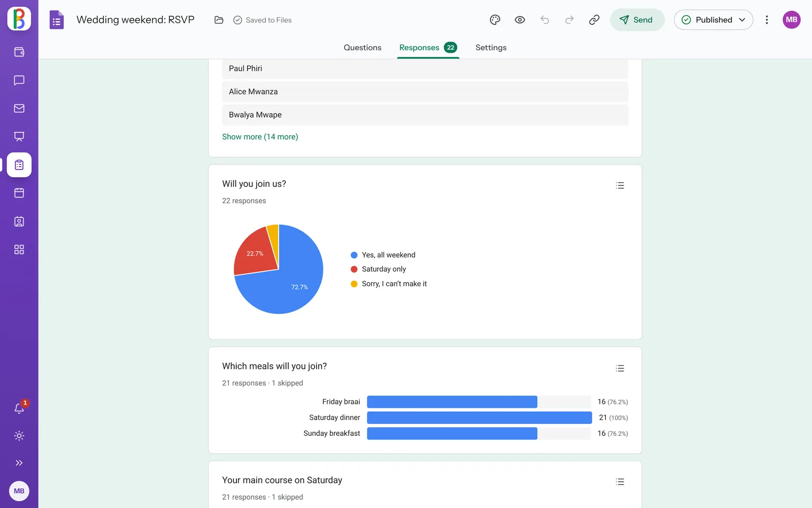Undo the last change
Viewport: 812px width, 508px height.
pyautogui.click(x=545, y=20)
